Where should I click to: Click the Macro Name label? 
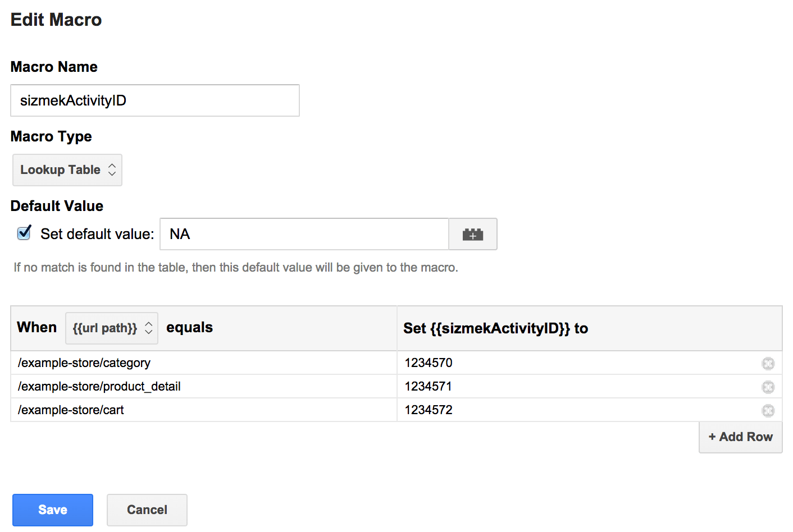pos(54,67)
